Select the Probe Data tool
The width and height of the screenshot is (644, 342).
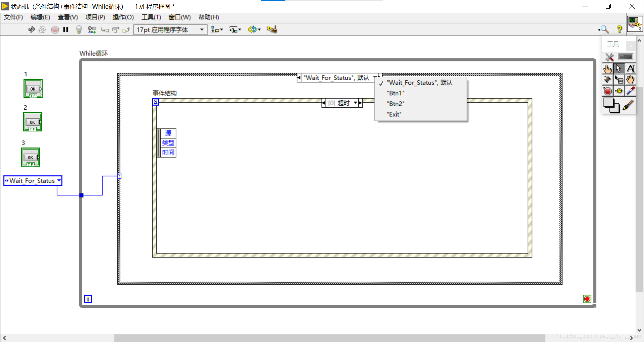[619, 91]
